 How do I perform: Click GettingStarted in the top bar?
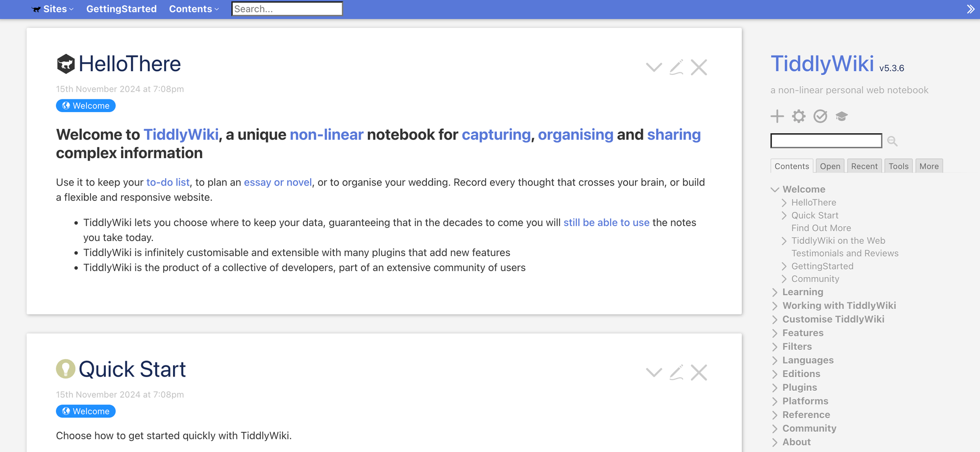122,9
